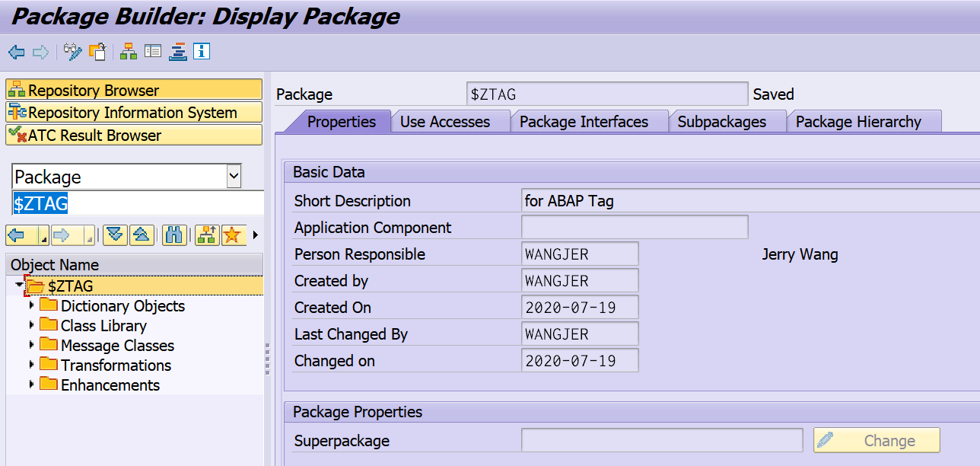Expand the Dictionary Objects folder

[x=31, y=305]
